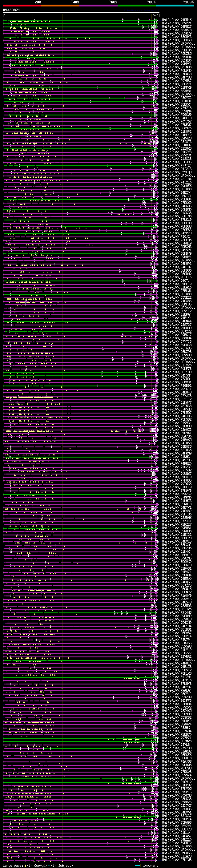Open hit UniRef100_B8XR78
Screen dimensions: 197x868
(x=177, y=30)
